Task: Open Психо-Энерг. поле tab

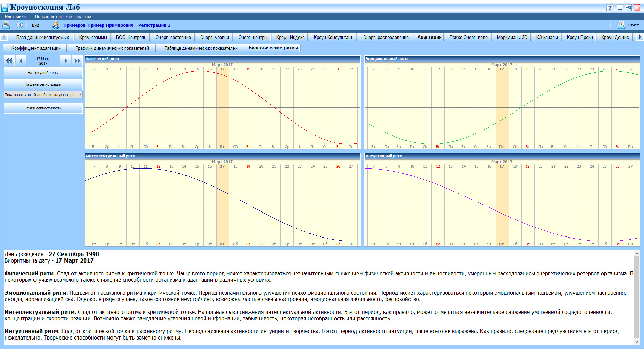Action: [468, 37]
